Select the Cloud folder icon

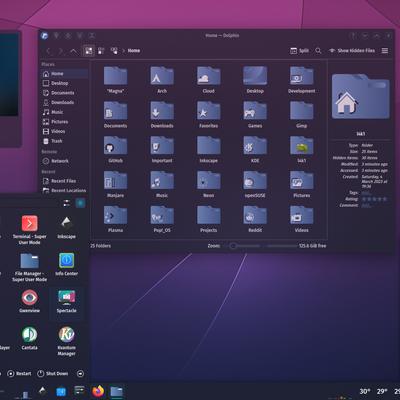[x=209, y=76]
